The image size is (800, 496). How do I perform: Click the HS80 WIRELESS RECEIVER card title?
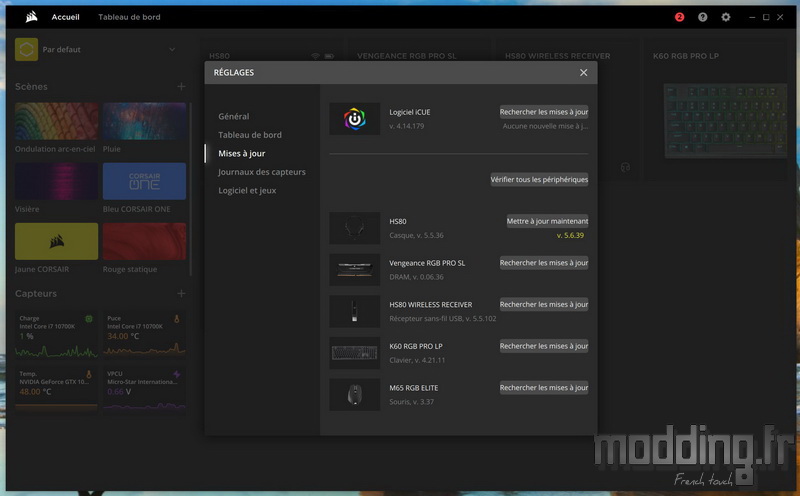pos(558,56)
